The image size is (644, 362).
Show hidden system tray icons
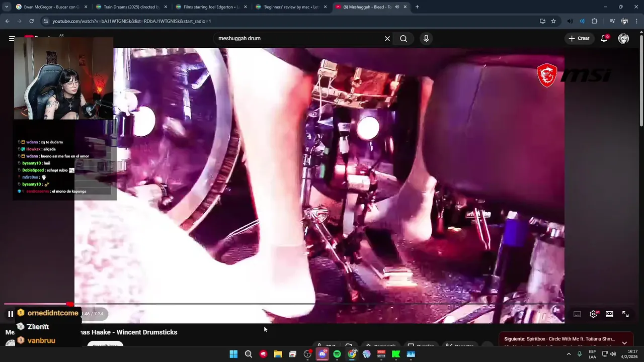569,354
